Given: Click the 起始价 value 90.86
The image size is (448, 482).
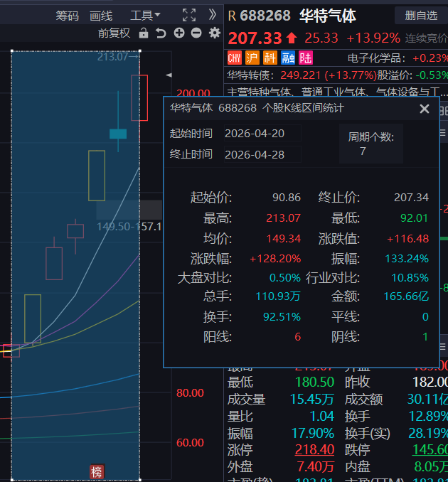Looking at the screenshot, I should point(287,198).
